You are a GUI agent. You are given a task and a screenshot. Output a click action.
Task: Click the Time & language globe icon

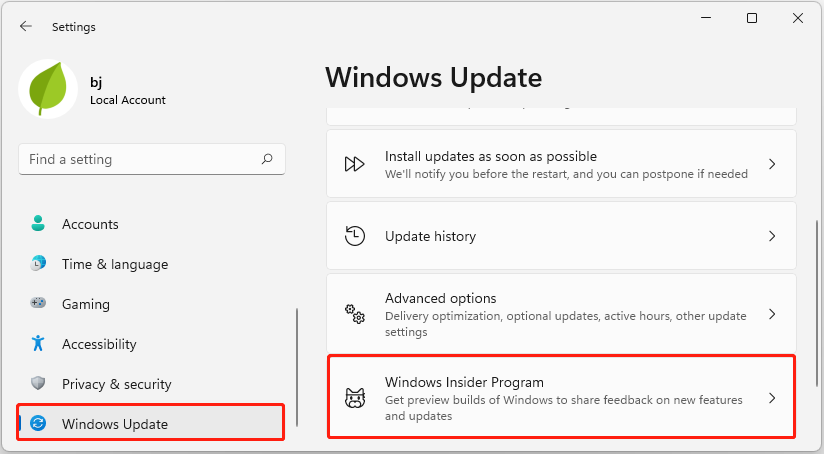[38, 264]
